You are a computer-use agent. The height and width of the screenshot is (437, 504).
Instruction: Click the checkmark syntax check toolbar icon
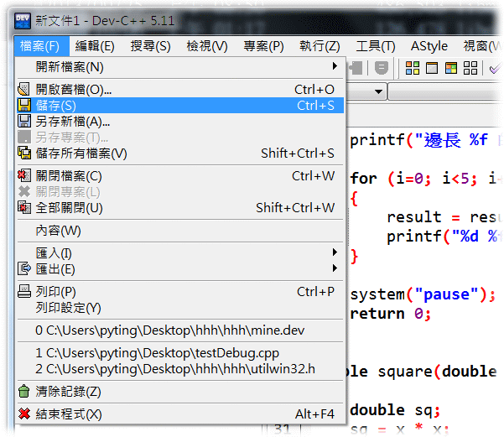coord(495,69)
